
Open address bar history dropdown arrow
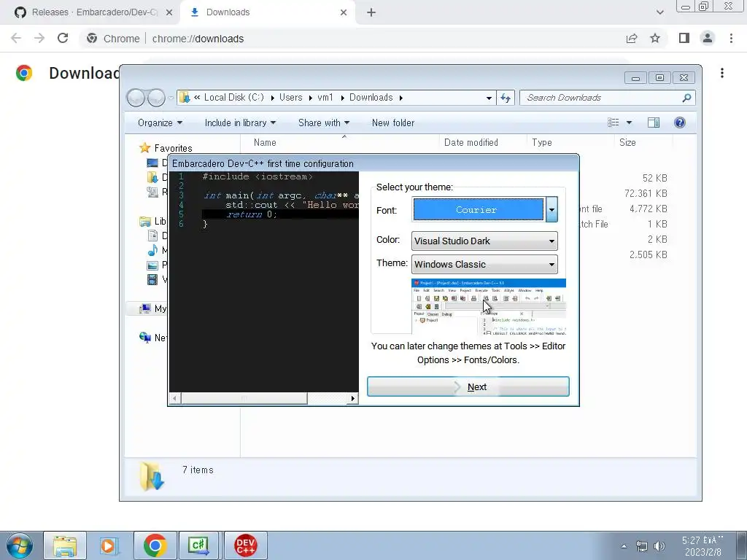click(x=489, y=98)
